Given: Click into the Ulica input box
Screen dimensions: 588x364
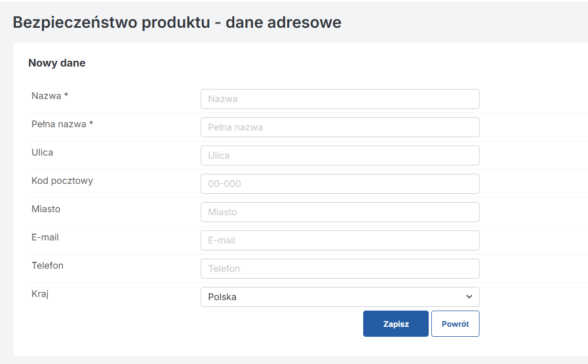Looking at the screenshot, I should coord(340,156).
